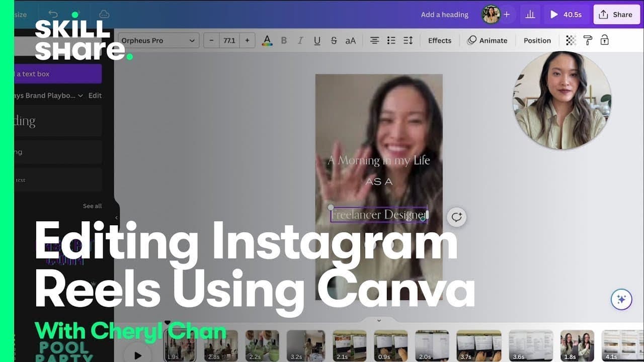Screen dimensions: 644x362
Task: Select the 2.0s clip in the timeline
Action: tap(432, 346)
